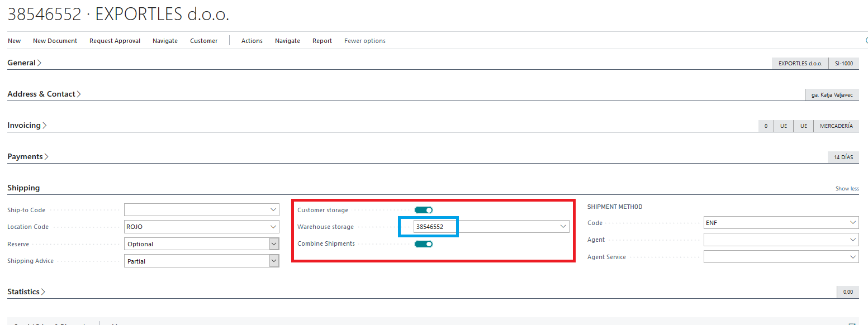Click the Statistics 0,00 summary value
The width and height of the screenshot is (868, 325).
pos(848,292)
